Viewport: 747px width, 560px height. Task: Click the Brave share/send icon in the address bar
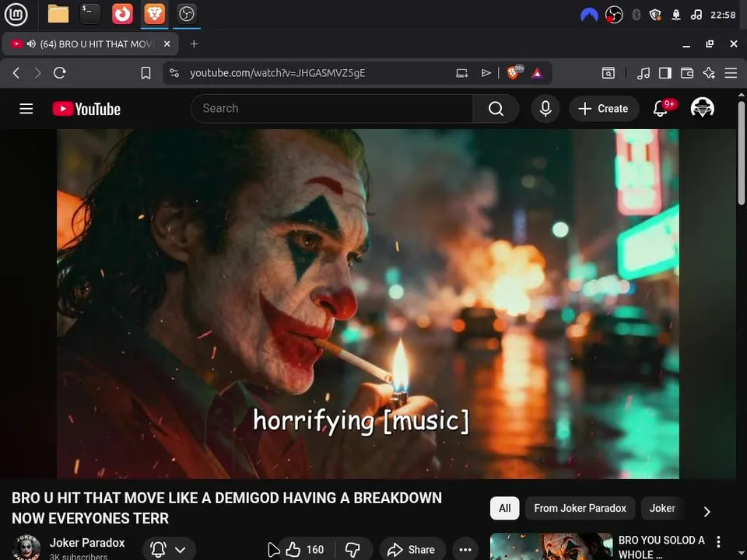(x=486, y=73)
